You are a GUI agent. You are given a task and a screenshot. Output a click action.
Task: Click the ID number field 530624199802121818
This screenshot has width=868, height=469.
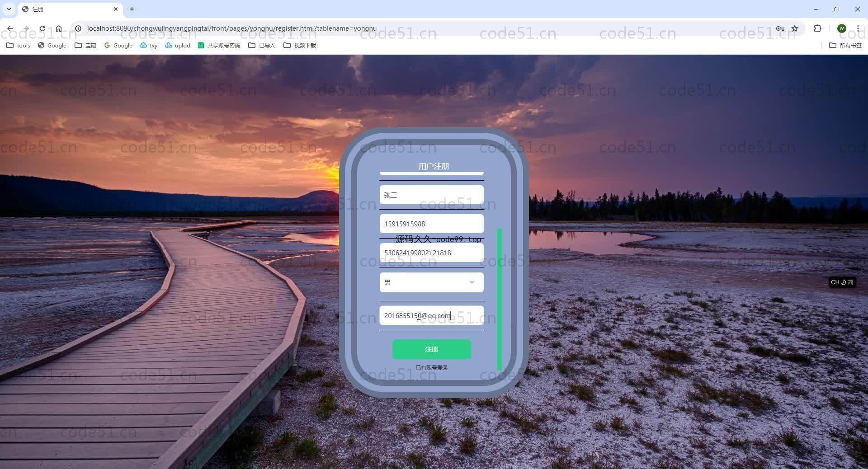click(x=432, y=253)
